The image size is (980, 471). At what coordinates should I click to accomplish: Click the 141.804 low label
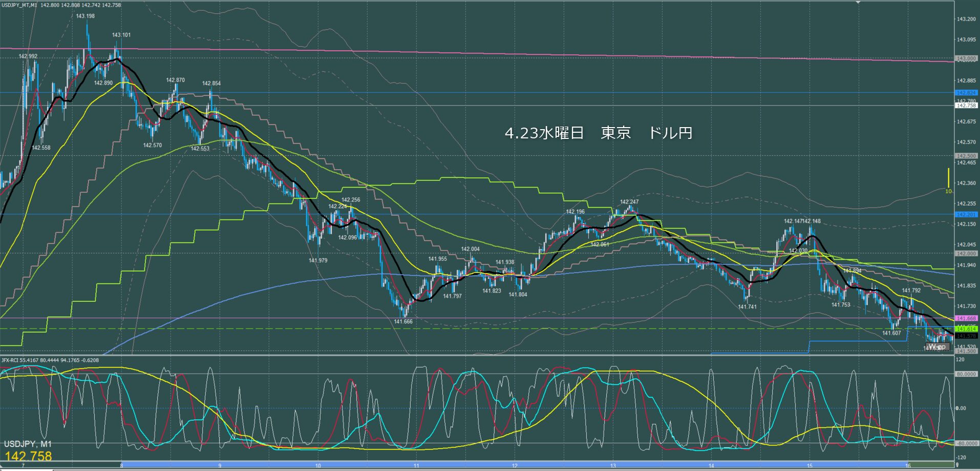tap(518, 295)
